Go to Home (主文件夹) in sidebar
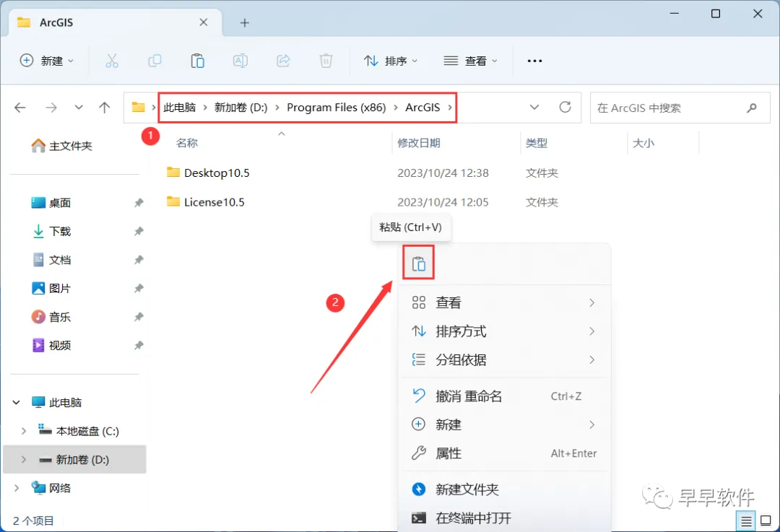 [61, 146]
